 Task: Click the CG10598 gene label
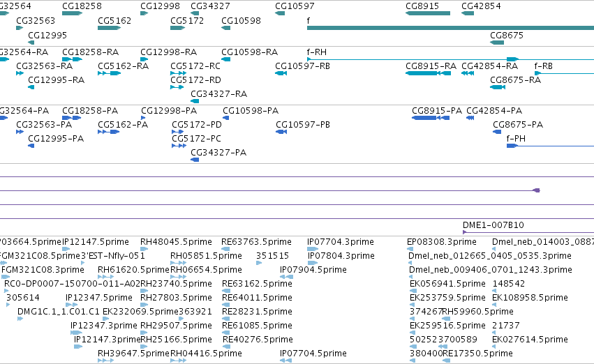(x=241, y=20)
